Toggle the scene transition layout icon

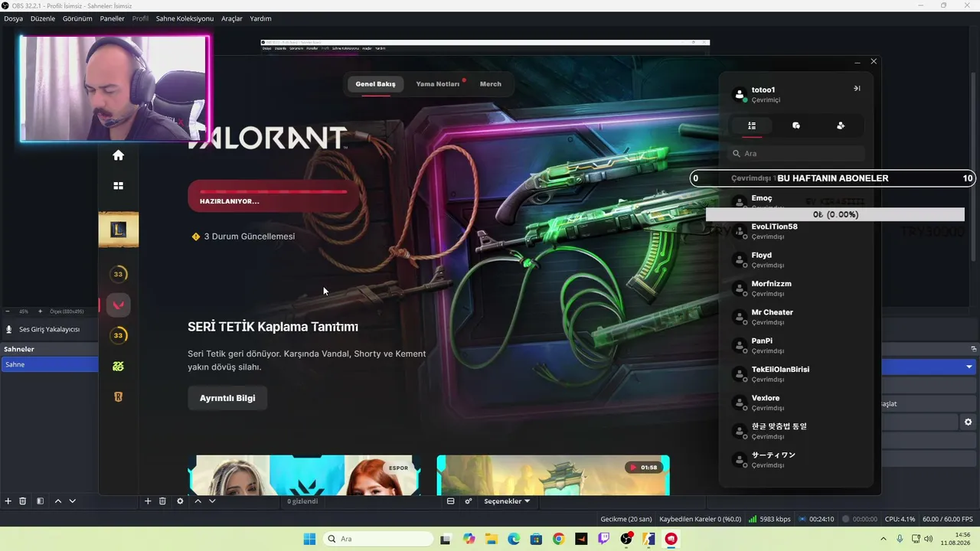pos(450,501)
